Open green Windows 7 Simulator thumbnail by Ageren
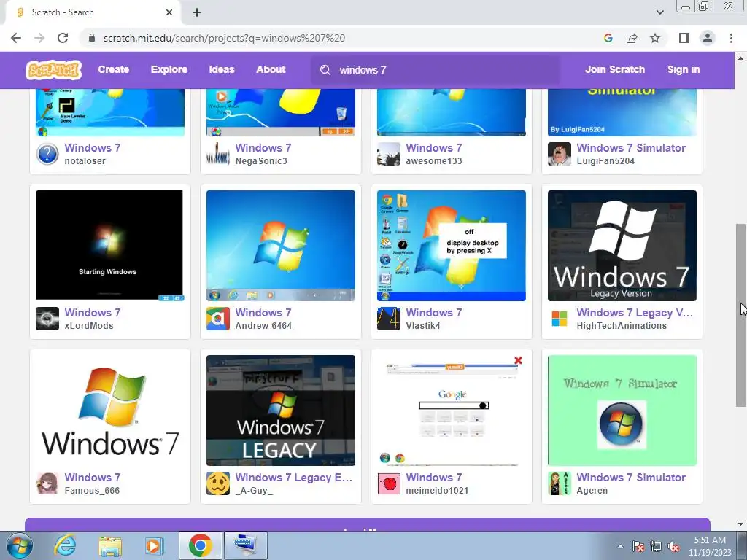 [622, 410]
